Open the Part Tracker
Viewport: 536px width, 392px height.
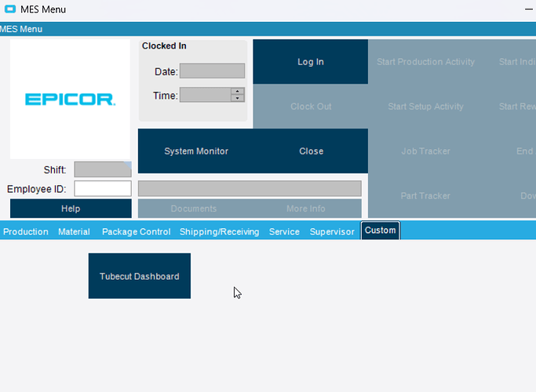pos(425,196)
